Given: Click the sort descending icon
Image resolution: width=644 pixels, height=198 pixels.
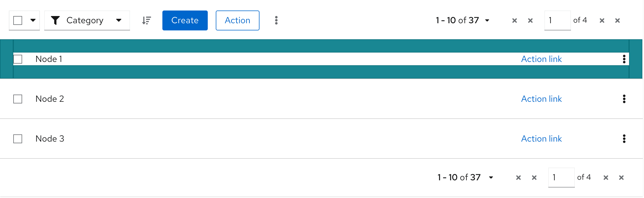Looking at the screenshot, I should [x=146, y=20].
